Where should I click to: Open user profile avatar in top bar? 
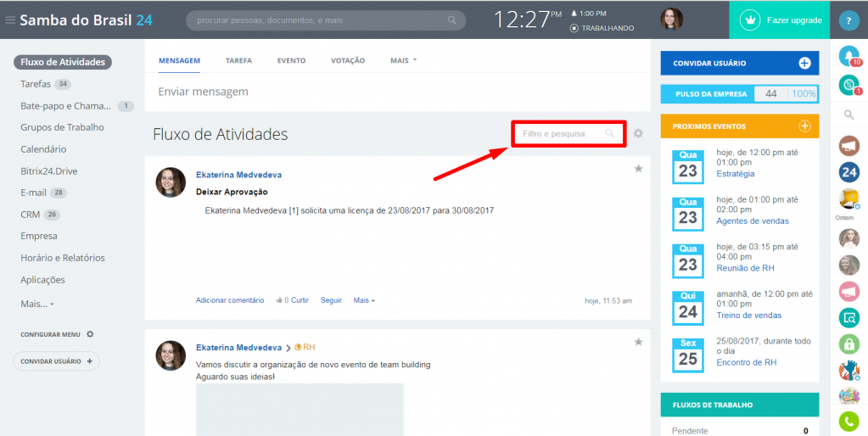671,20
